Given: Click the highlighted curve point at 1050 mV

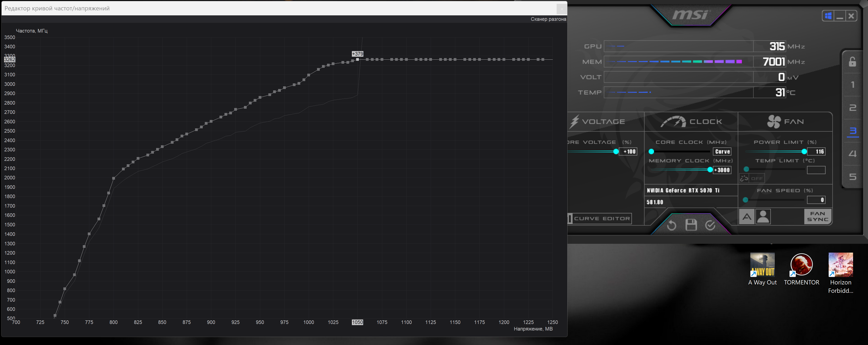Looking at the screenshot, I should 358,60.
